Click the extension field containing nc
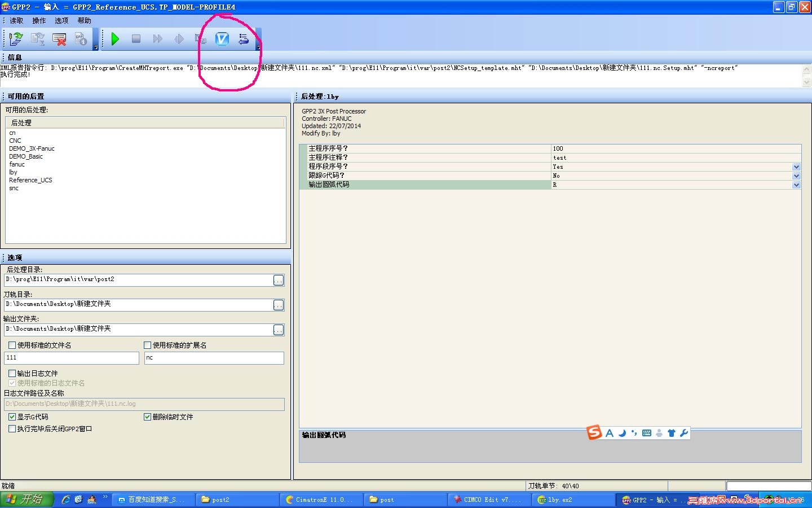The height and width of the screenshot is (508, 812). tap(214, 358)
